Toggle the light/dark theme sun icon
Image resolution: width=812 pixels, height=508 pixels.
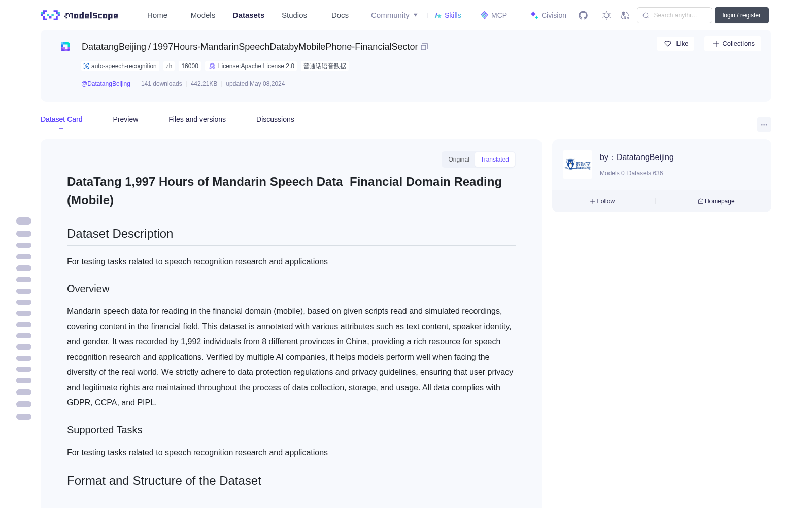click(x=606, y=15)
